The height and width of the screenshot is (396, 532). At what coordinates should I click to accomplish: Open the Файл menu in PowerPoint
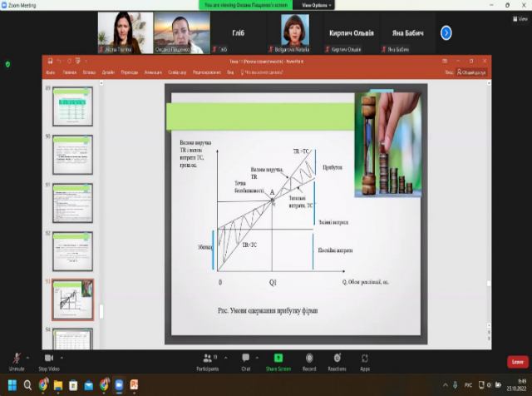(x=51, y=72)
